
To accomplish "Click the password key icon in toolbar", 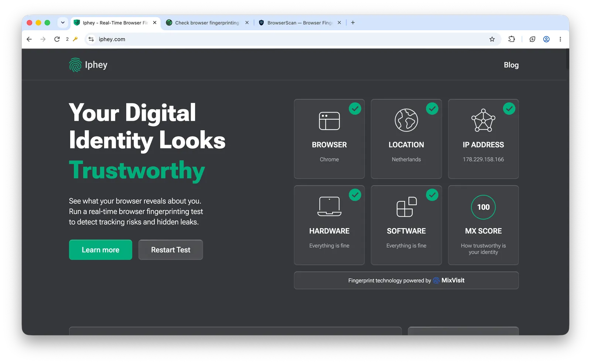I will [x=75, y=39].
